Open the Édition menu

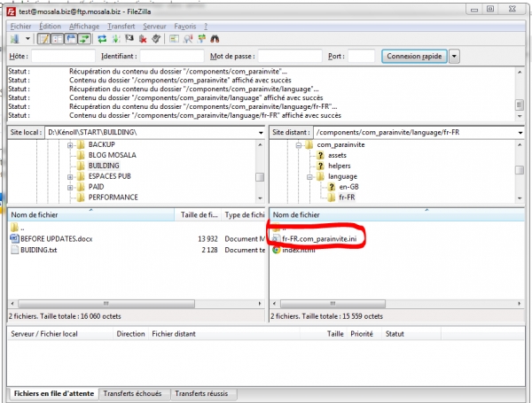click(50, 26)
